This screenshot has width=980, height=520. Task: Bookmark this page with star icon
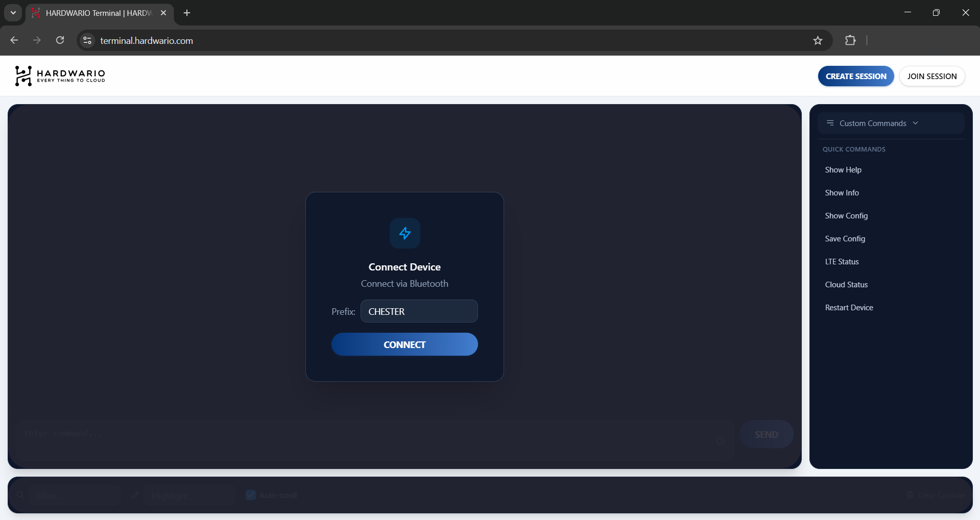818,41
